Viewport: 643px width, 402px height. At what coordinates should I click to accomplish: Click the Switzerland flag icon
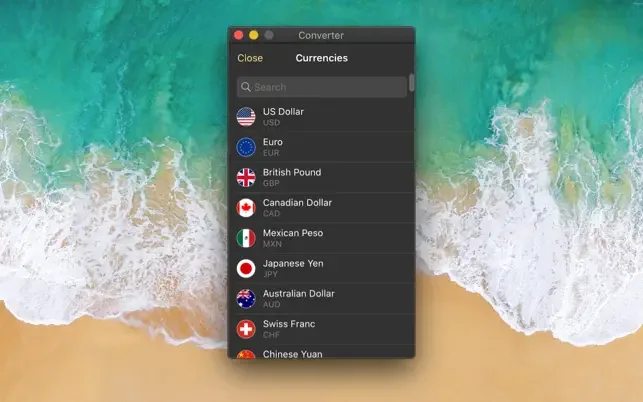pyautogui.click(x=246, y=329)
